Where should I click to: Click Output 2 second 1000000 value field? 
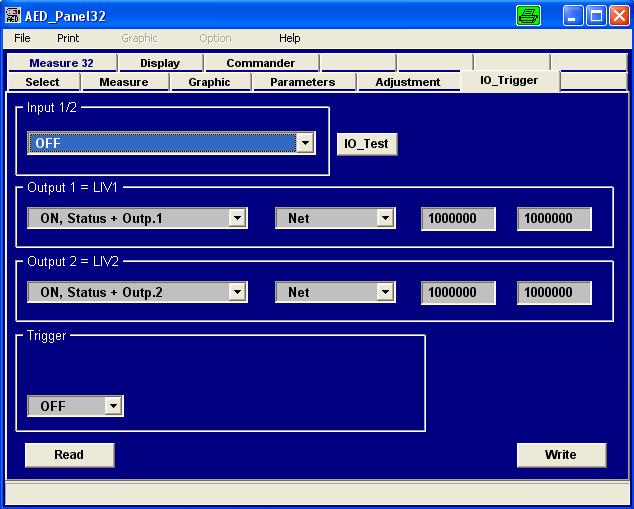click(554, 293)
